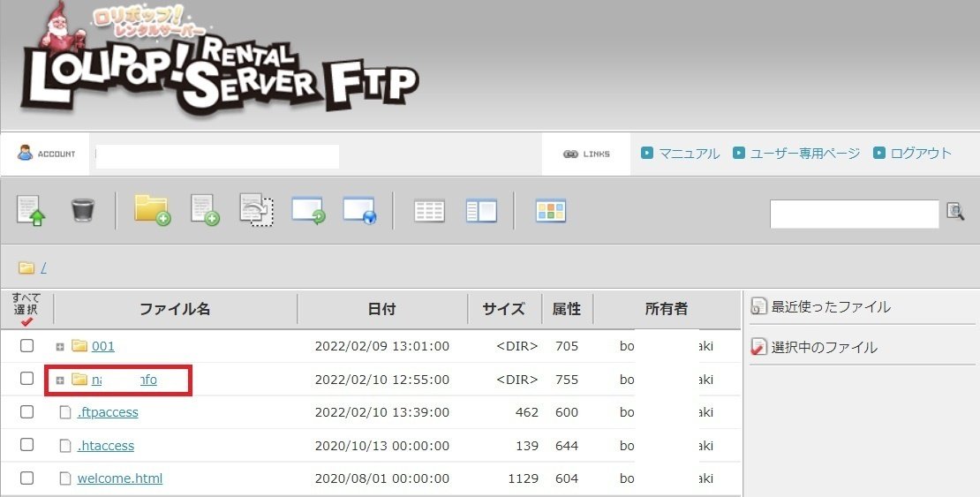This screenshot has height=497, width=980.
Task: Check the box for the 001 folder
Action: pyautogui.click(x=26, y=345)
